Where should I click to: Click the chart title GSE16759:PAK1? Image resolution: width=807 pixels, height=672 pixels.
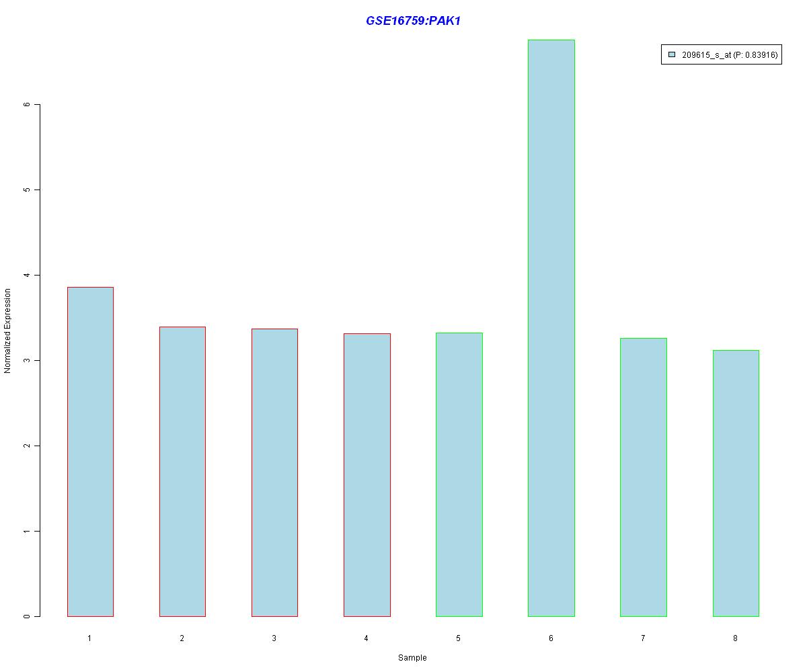(413, 21)
